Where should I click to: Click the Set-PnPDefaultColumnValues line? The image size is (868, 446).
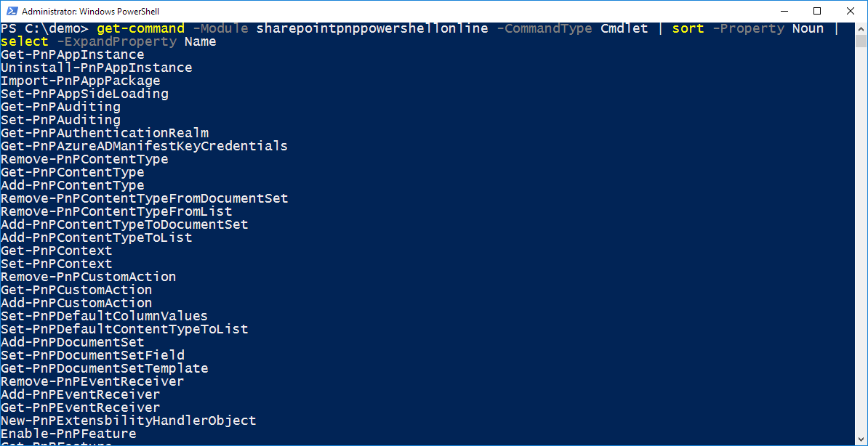pos(104,316)
